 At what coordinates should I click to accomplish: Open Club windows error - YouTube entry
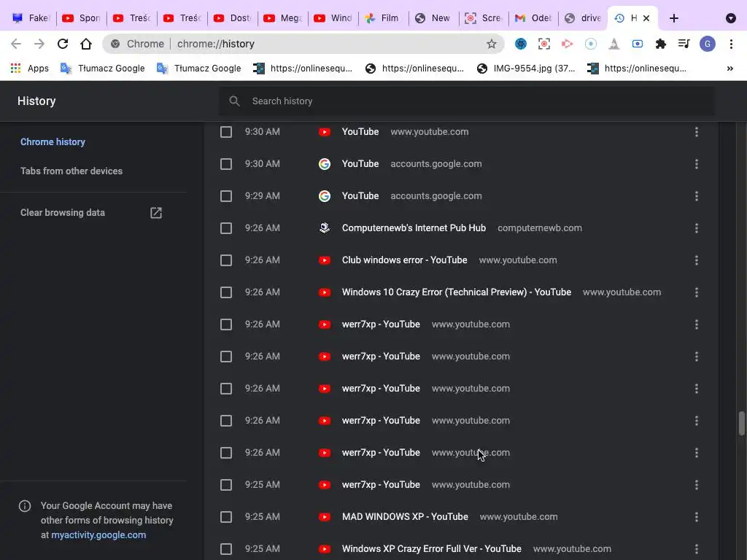pos(404,260)
